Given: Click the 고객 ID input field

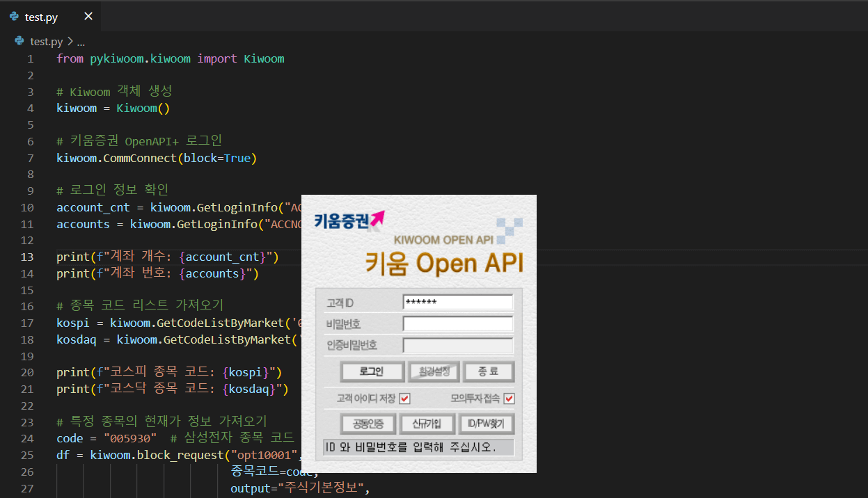Looking at the screenshot, I should click(457, 303).
